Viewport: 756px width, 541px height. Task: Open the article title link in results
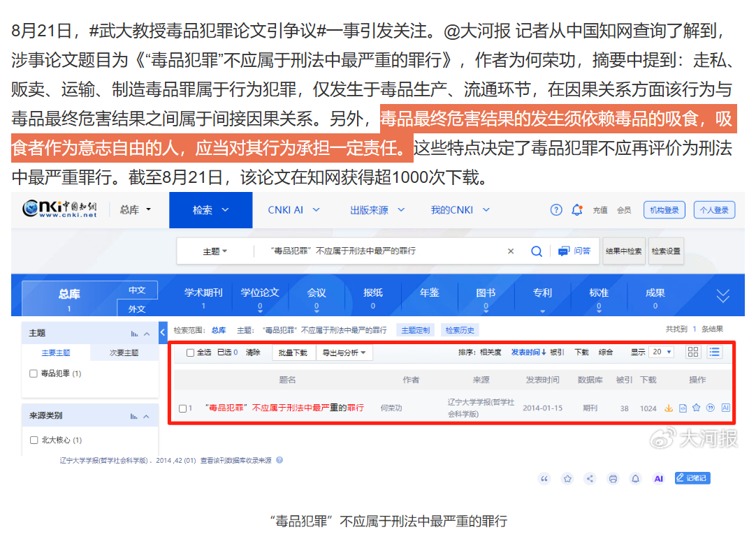(x=284, y=408)
